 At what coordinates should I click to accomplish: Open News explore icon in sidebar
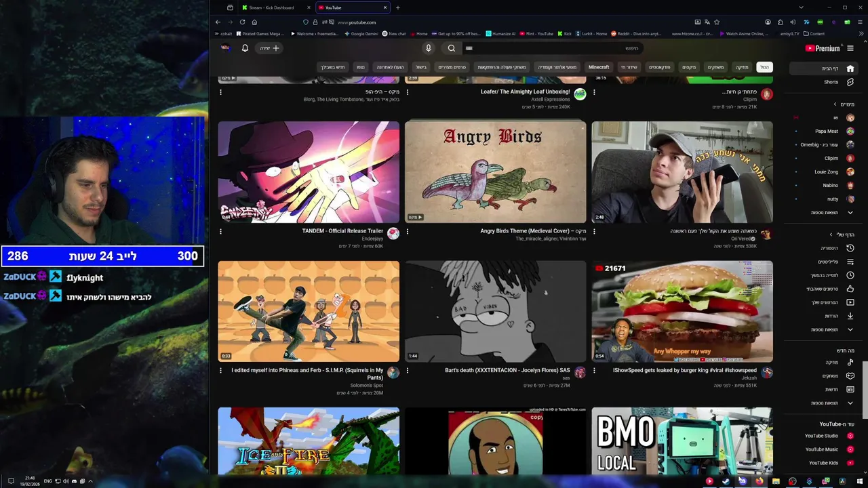850,389
